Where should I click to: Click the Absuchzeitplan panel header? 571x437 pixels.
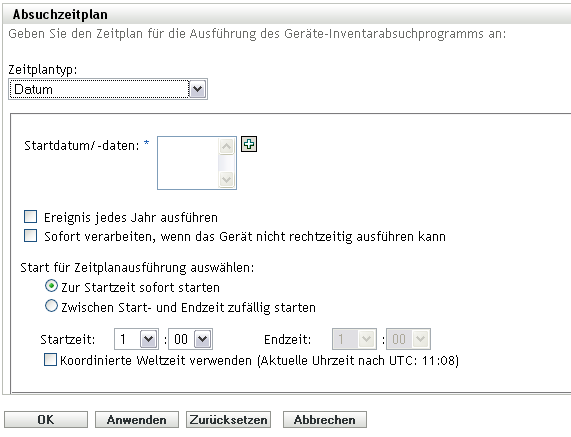[x=287, y=15]
